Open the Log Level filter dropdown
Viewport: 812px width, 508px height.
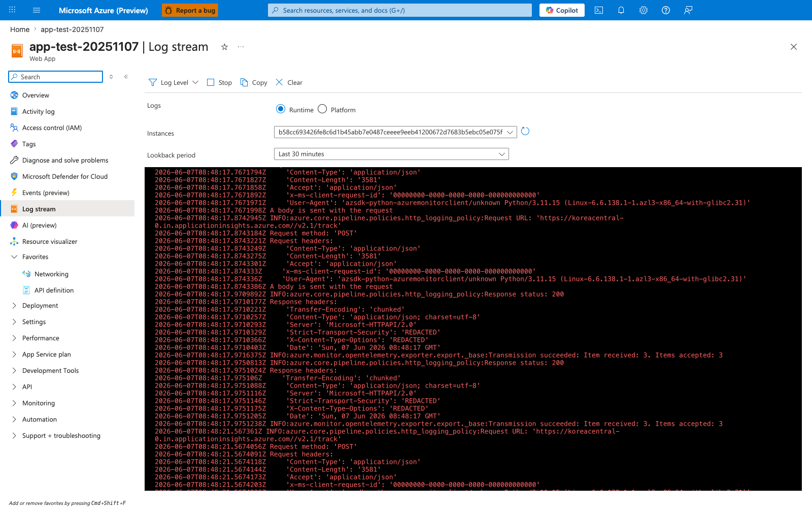click(174, 82)
